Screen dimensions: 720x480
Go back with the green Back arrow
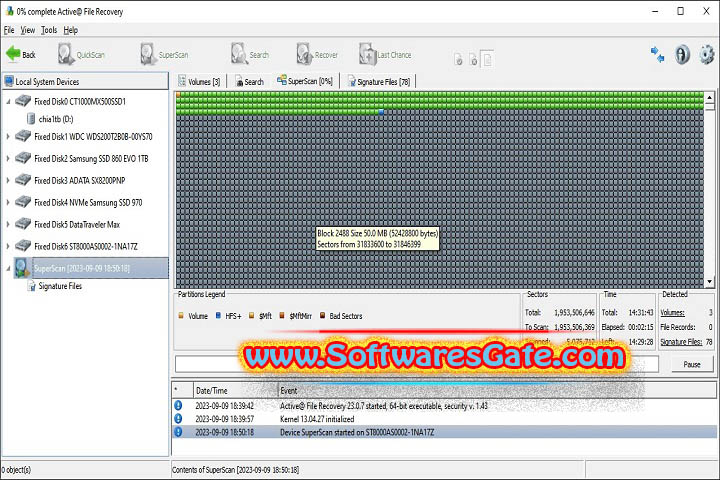click(x=21, y=54)
